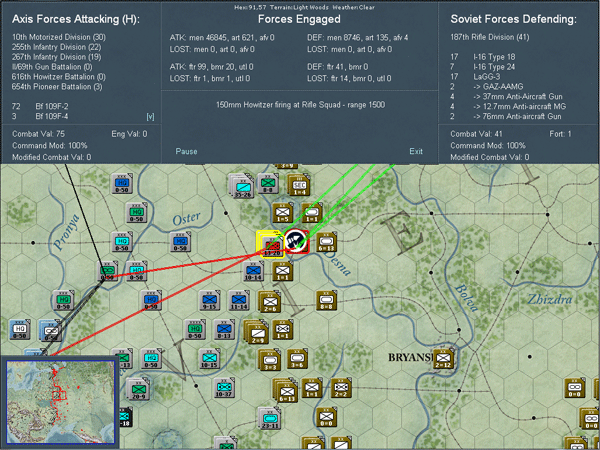Viewport: 600px width, 450px height.
Task: Select the Soviet 3=6 armored counter
Action: (298, 359)
